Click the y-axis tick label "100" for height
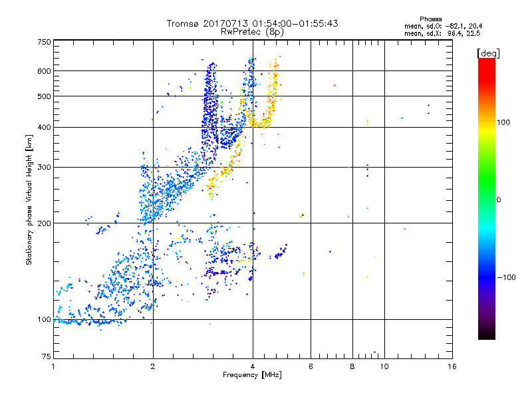 coord(44,320)
